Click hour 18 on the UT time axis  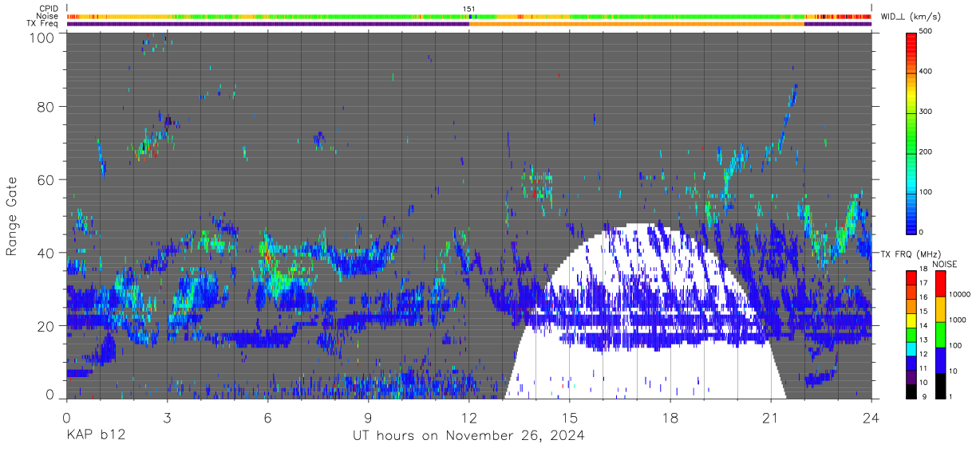(670, 417)
